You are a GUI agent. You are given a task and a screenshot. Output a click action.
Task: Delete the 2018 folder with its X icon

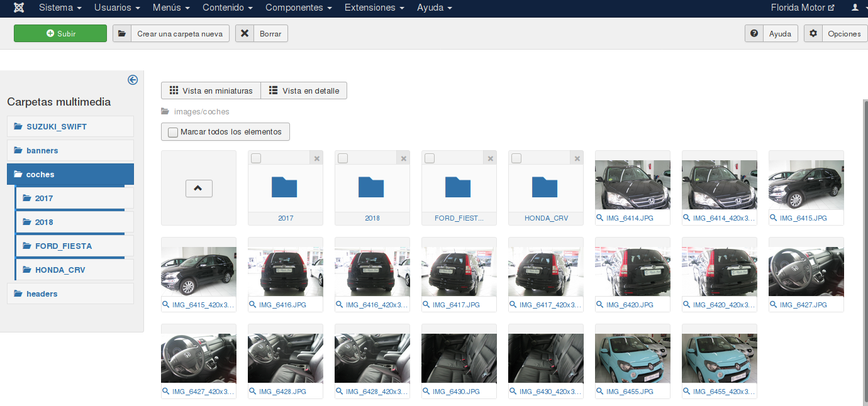click(403, 158)
